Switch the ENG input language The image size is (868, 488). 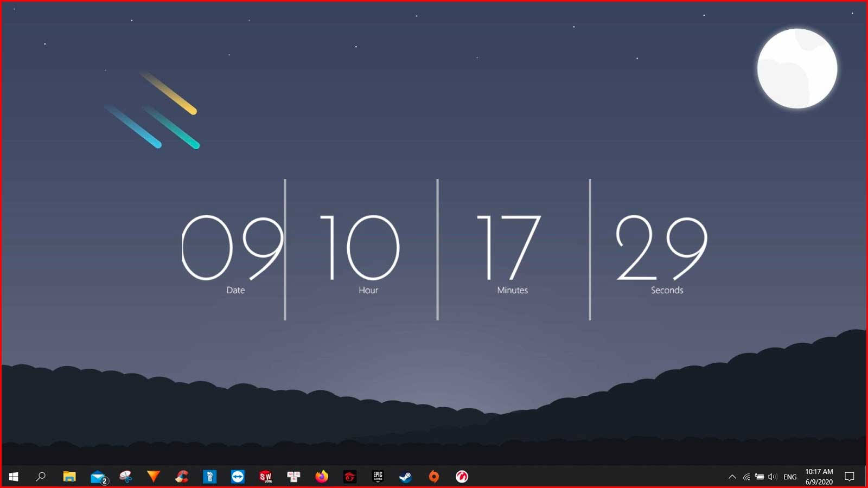click(x=790, y=477)
